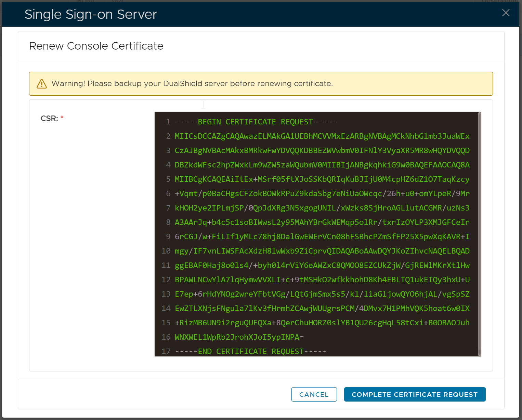The height and width of the screenshot is (420, 522).
Task: Place cursor on END CERTIFICATE REQUEST line
Action: coord(250,351)
